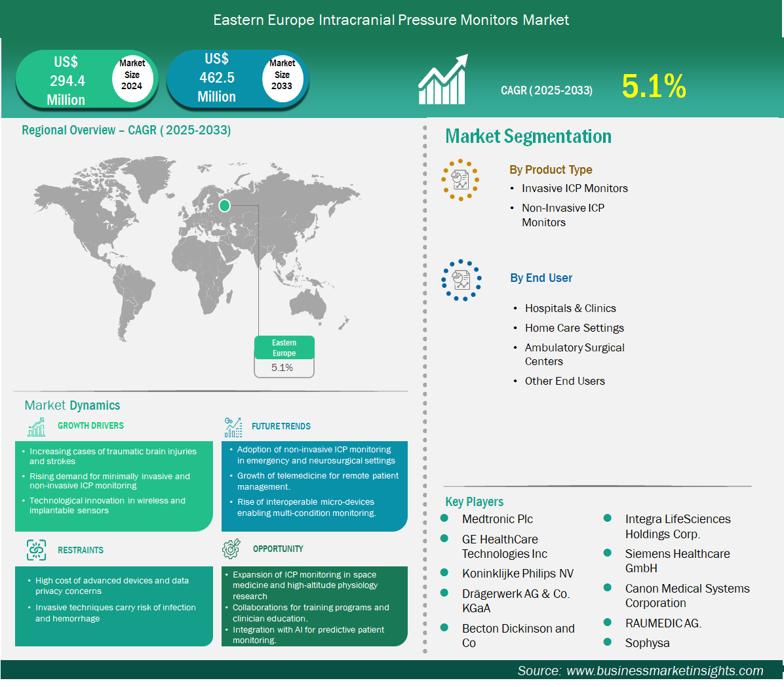The image size is (784, 687).
Task: Click the Siemens Healthcare GmbH entry
Action: click(676, 561)
